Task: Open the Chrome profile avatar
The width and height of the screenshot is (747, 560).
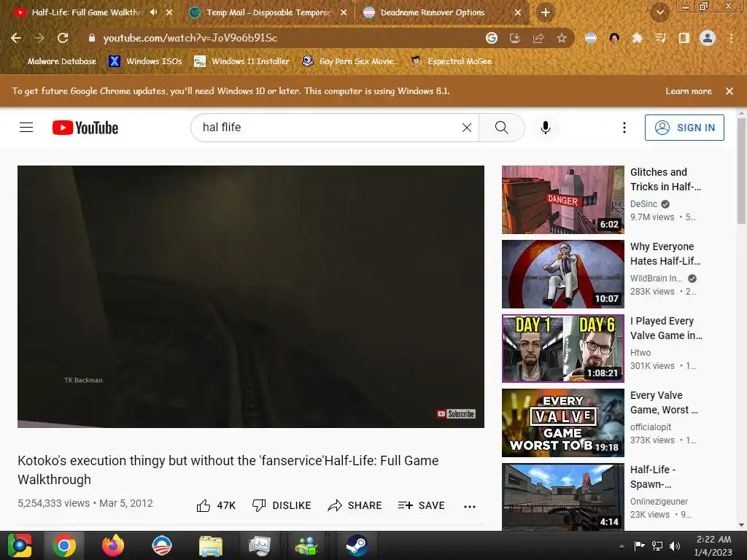Action: point(708,38)
